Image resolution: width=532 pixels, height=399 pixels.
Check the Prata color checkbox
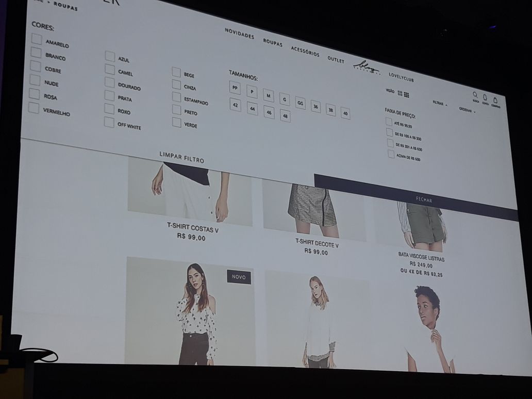click(x=109, y=96)
